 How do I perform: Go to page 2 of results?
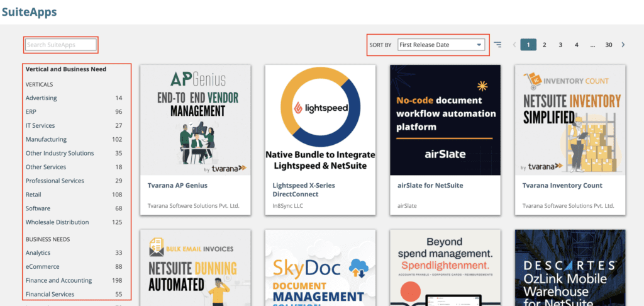[x=544, y=45]
